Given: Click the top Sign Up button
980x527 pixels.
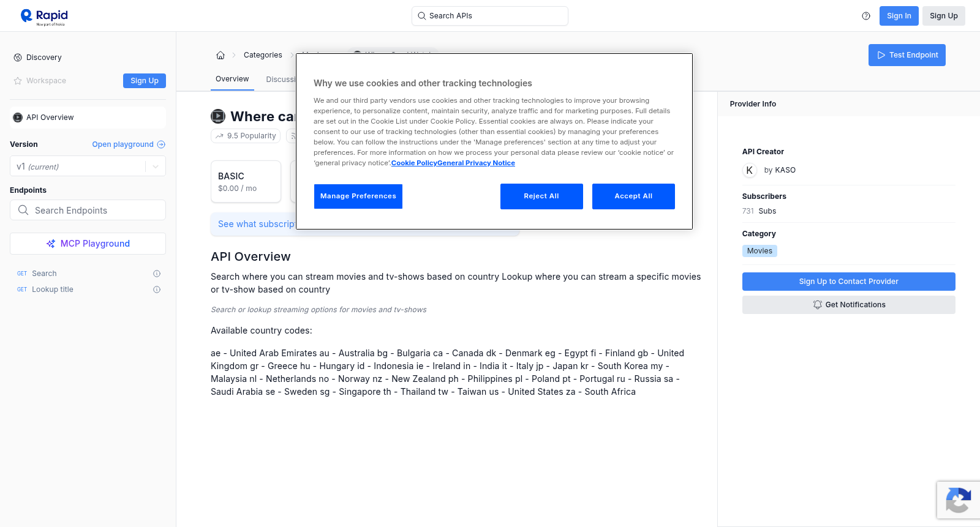Looking at the screenshot, I should click(943, 16).
